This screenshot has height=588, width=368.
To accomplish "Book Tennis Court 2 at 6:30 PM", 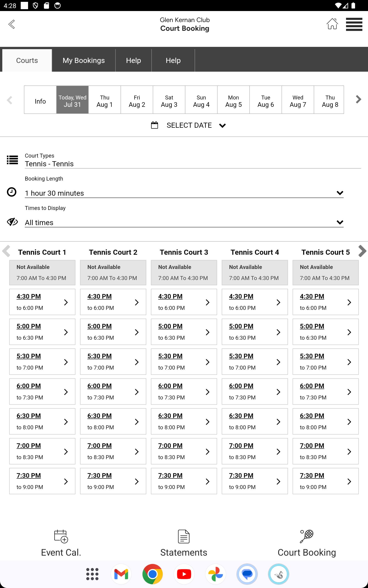I will (x=113, y=421).
